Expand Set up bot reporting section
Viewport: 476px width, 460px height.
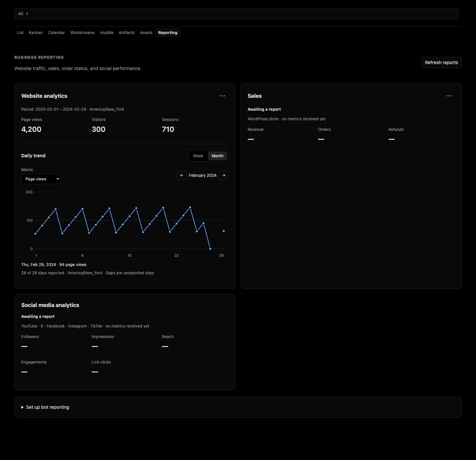tap(45, 407)
